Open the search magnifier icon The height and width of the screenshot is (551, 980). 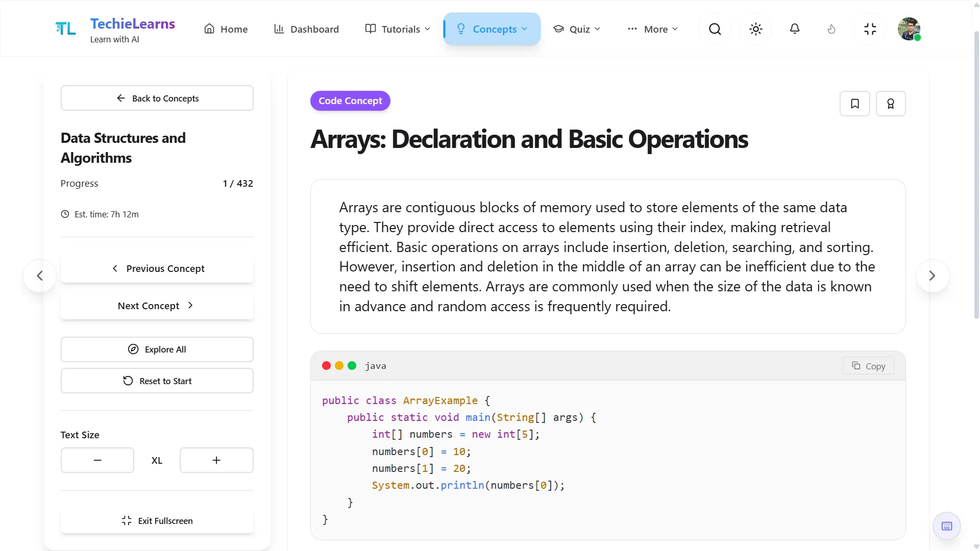click(x=715, y=29)
